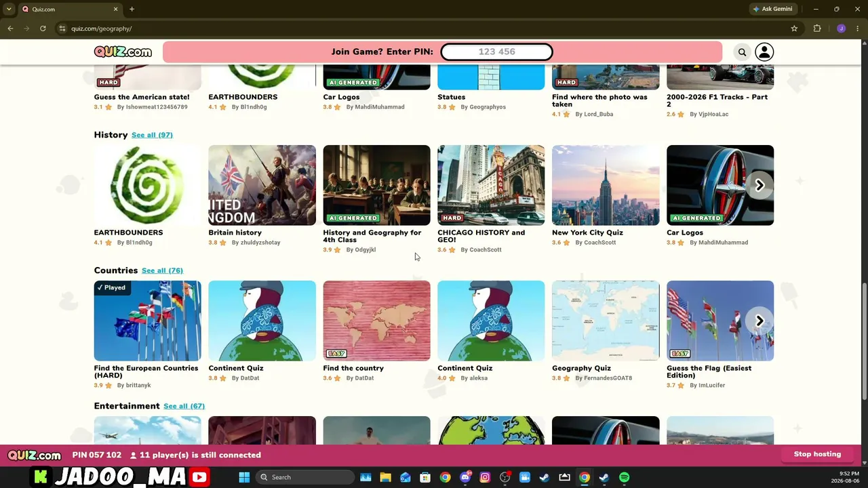Open EARTHBOUNDERS thumbnail in the History row
Image resolution: width=868 pixels, height=488 pixels.
[147, 185]
